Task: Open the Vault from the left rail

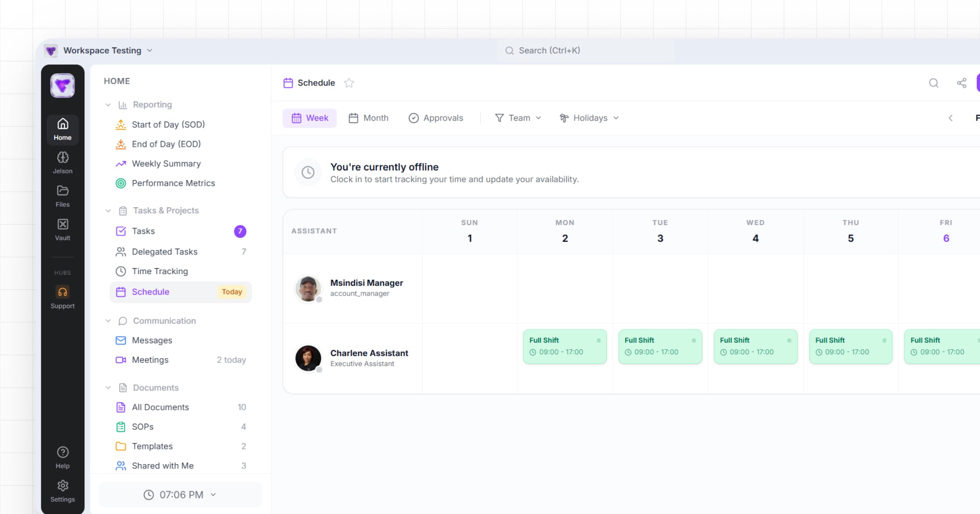Action: (62, 228)
